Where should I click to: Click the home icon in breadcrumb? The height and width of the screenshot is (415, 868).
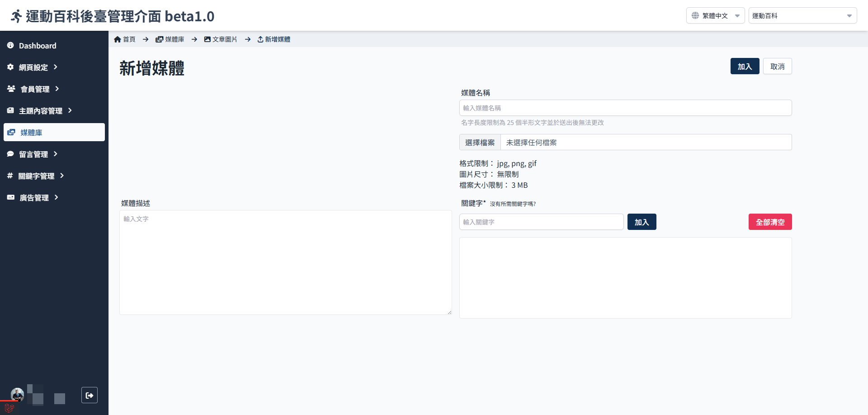click(118, 39)
